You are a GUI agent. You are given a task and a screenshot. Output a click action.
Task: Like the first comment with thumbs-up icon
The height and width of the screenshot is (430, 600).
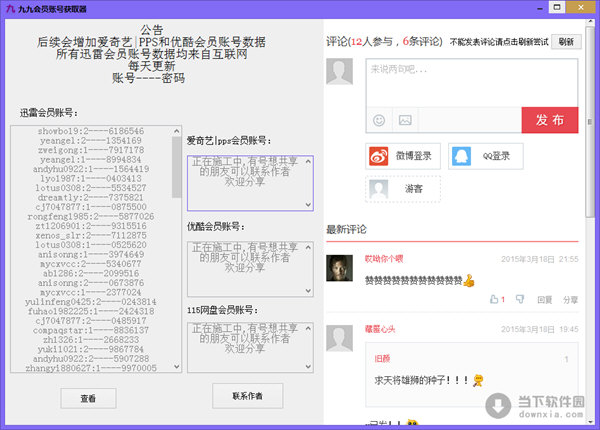click(494, 299)
